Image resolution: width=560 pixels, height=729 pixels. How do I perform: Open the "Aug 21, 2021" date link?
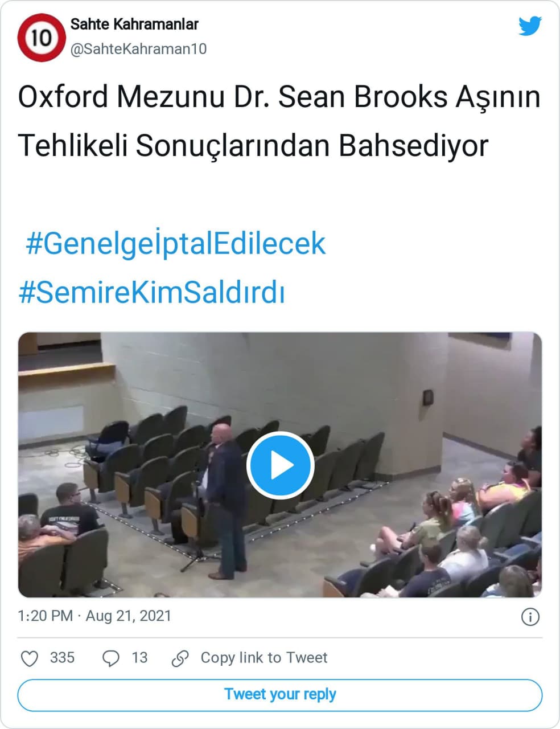point(128,616)
